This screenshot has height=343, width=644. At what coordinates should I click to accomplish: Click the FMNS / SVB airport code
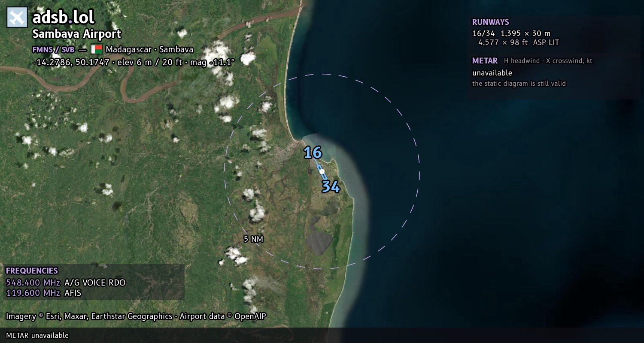tap(53, 49)
